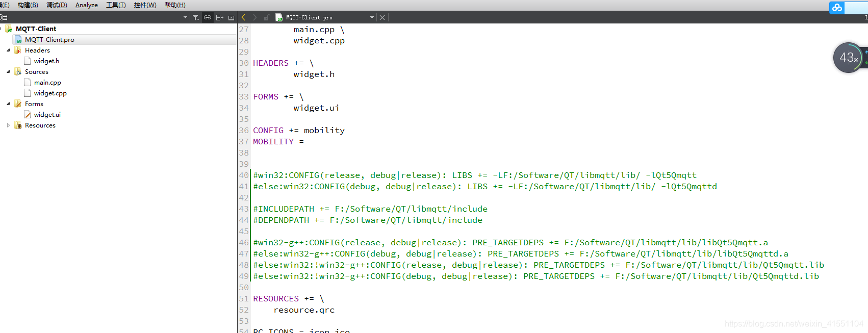
Task: Expand the Resources folder
Action: (x=8, y=125)
